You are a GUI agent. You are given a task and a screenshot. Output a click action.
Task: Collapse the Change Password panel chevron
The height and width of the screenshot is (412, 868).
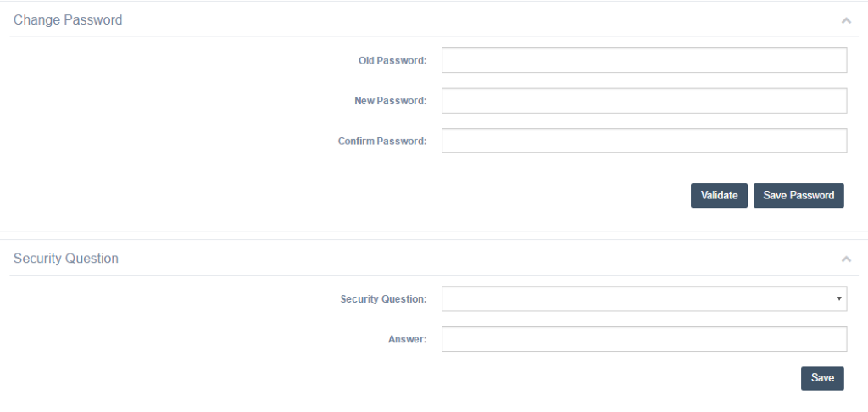845,20
